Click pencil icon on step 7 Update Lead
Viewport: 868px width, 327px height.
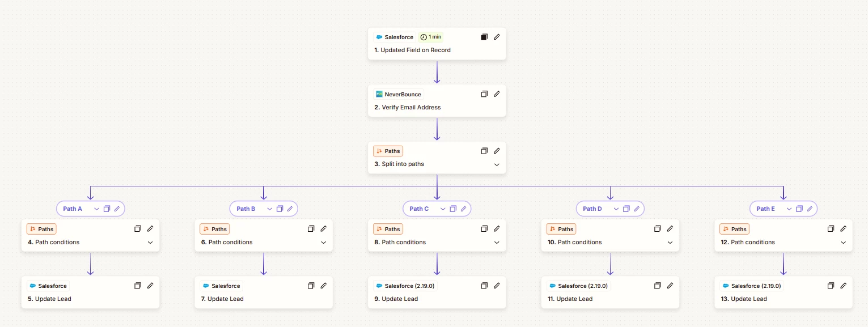click(323, 286)
